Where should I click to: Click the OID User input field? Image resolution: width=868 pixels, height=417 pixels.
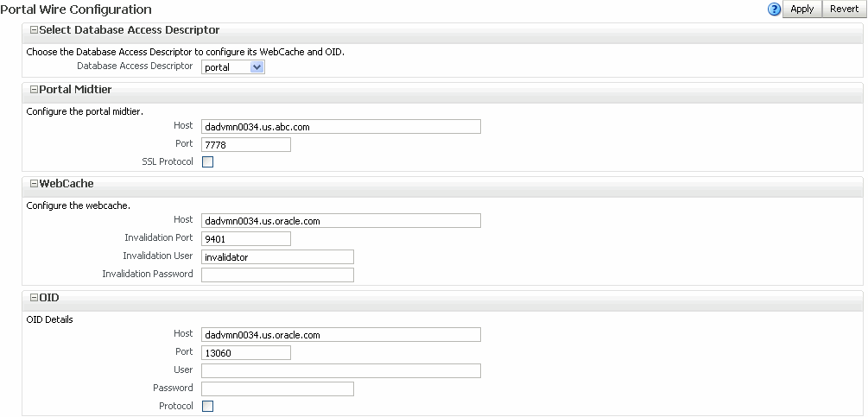click(x=340, y=370)
